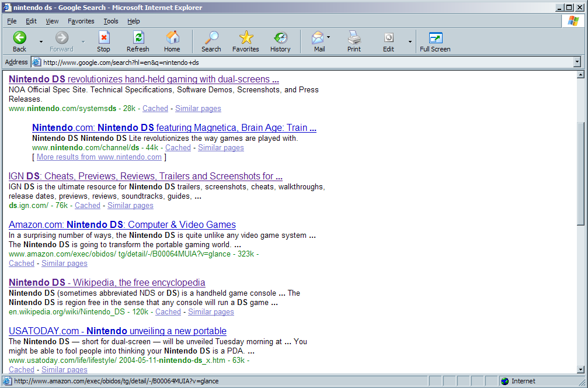
Task: Show the browsing History icon
Action: [280, 38]
